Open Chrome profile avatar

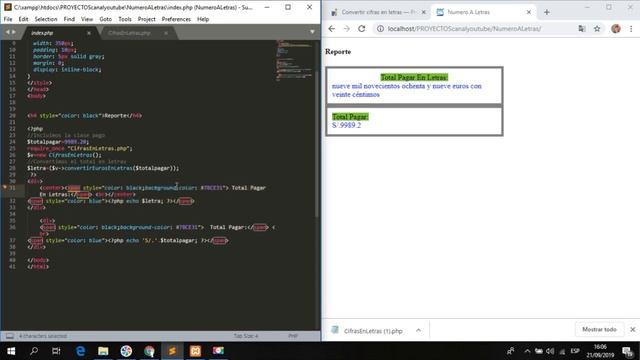coord(616,29)
